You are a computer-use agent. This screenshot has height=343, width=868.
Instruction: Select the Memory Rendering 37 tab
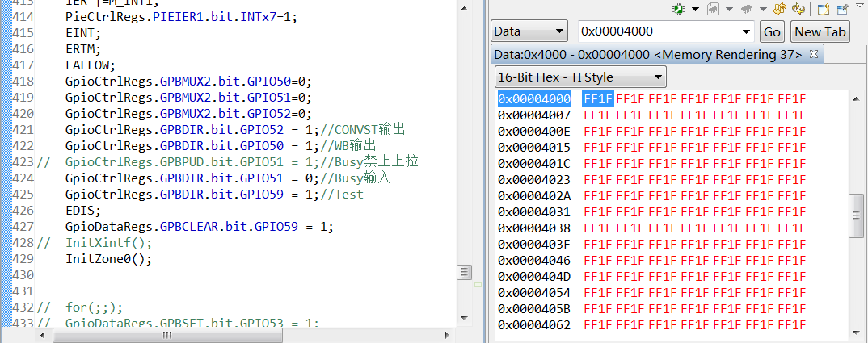click(647, 54)
